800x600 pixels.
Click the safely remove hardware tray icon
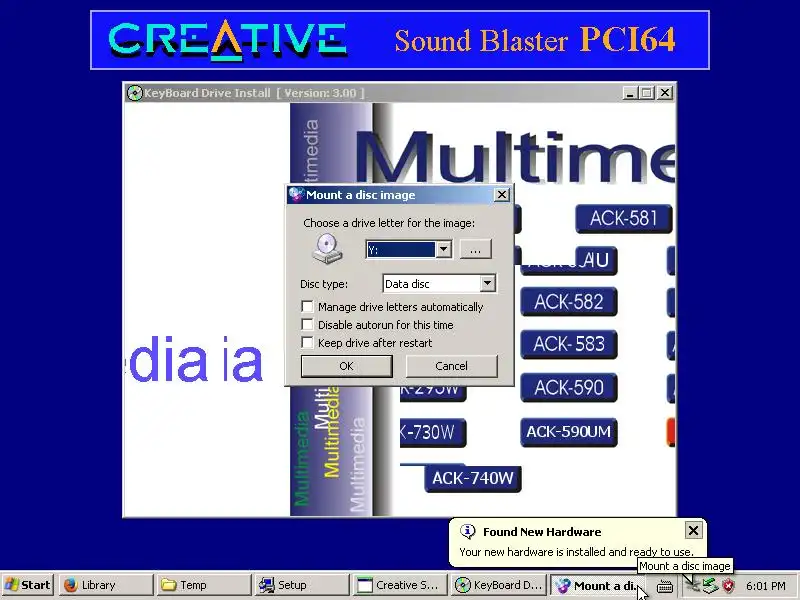click(711, 585)
